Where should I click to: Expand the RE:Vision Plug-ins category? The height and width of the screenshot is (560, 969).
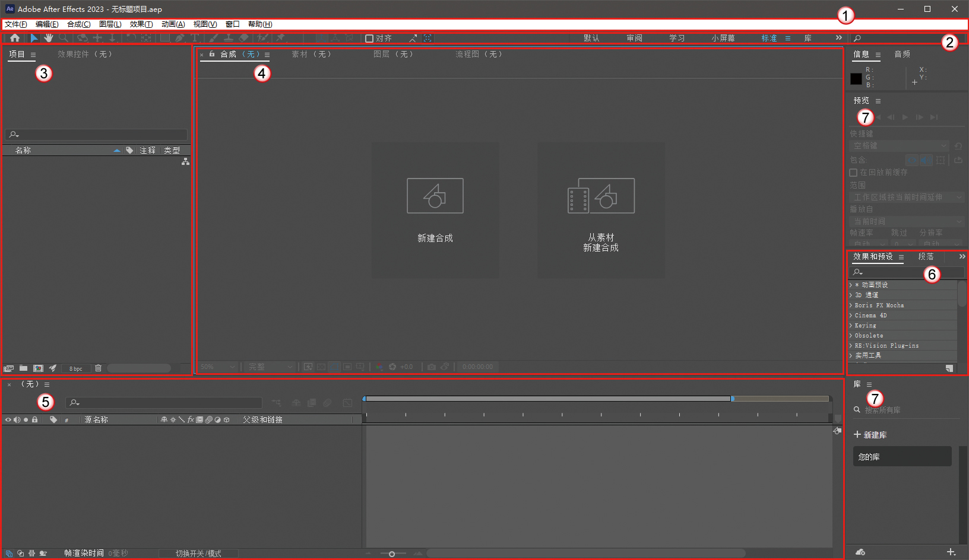coord(850,346)
